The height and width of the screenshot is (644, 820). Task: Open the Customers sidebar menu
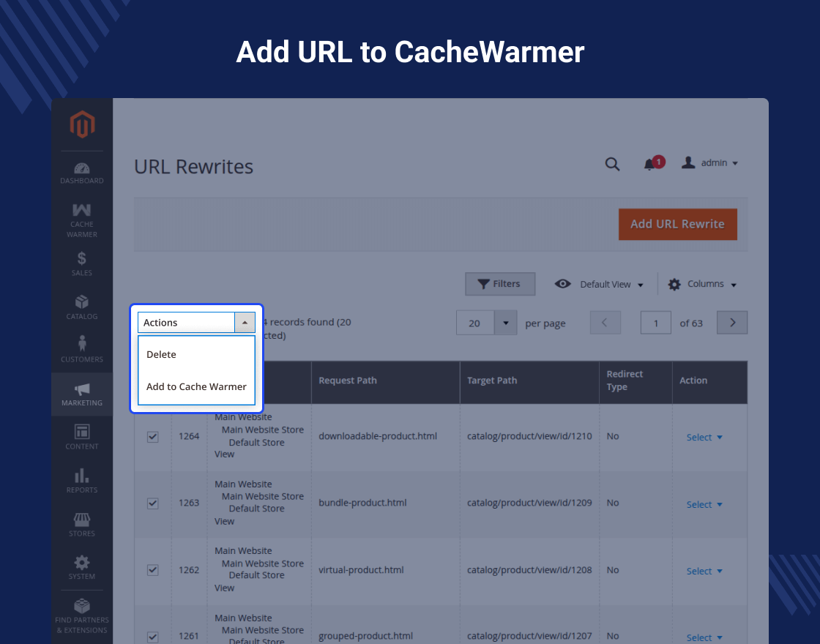pyautogui.click(x=82, y=350)
